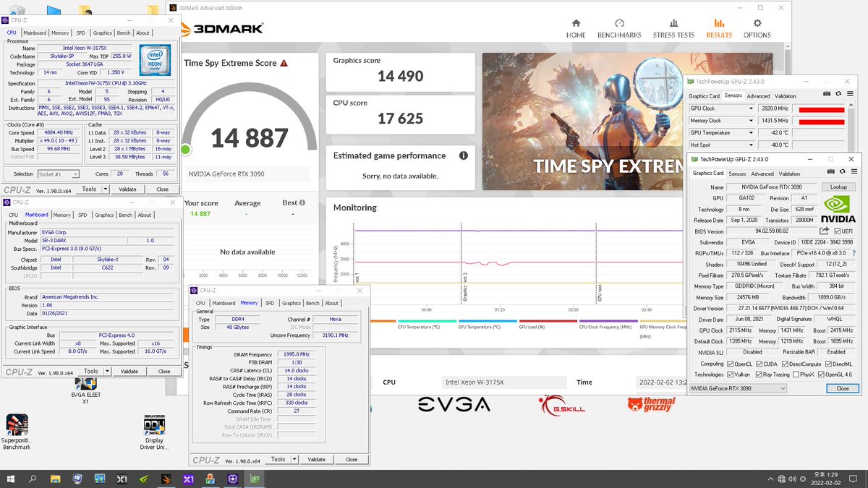
Task: Click info icon next to Estimated game performance
Action: tap(463, 155)
